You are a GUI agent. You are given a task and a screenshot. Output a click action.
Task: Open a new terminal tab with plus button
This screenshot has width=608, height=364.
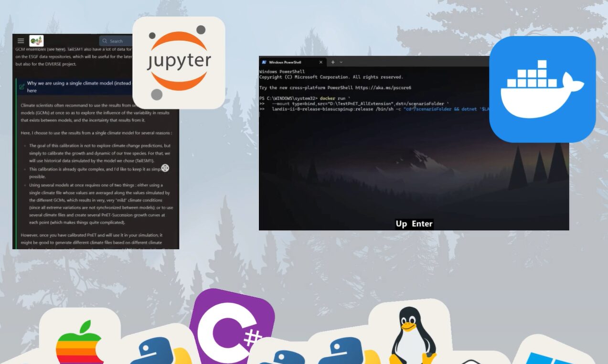[x=333, y=62]
